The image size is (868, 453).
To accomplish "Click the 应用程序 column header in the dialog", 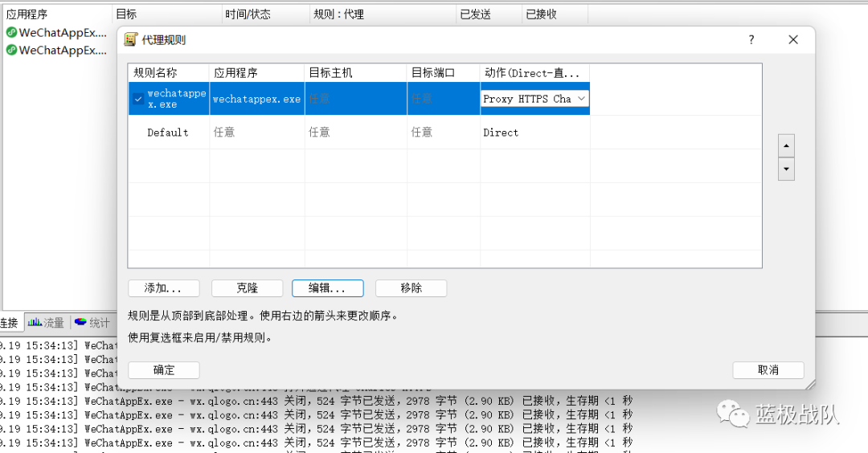I will click(257, 73).
